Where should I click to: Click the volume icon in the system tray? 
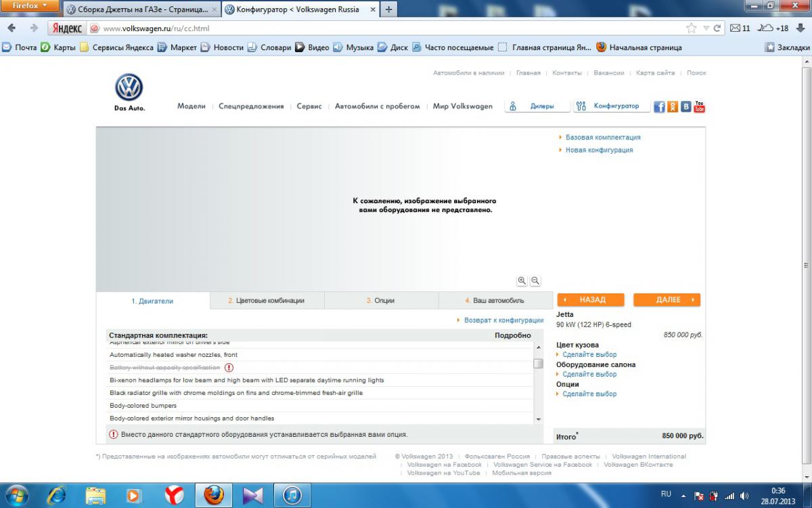coord(746,496)
